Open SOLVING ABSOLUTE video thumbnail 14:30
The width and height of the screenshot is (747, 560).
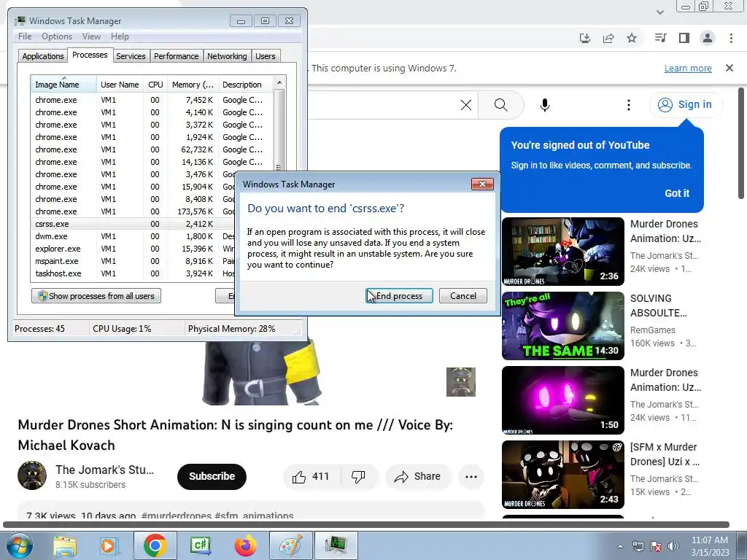click(x=563, y=326)
